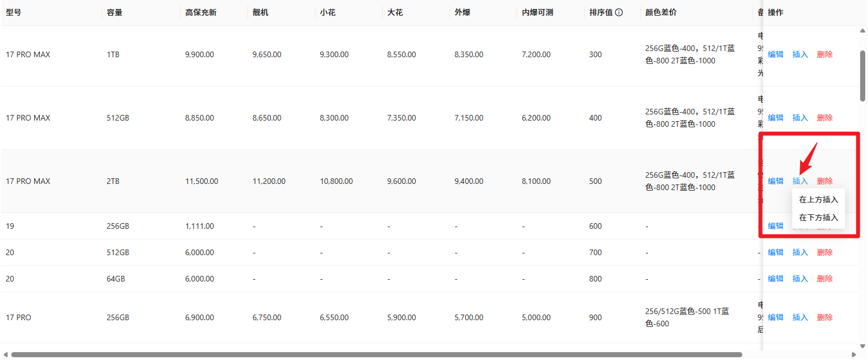Open 插入 for the 17 PRO MAX 1TB row

click(x=800, y=54)
